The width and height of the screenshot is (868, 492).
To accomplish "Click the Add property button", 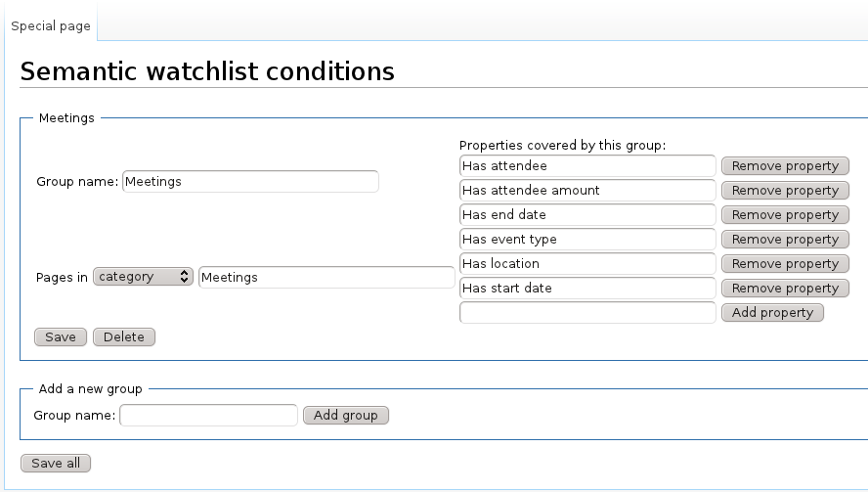I will (772, 312).
